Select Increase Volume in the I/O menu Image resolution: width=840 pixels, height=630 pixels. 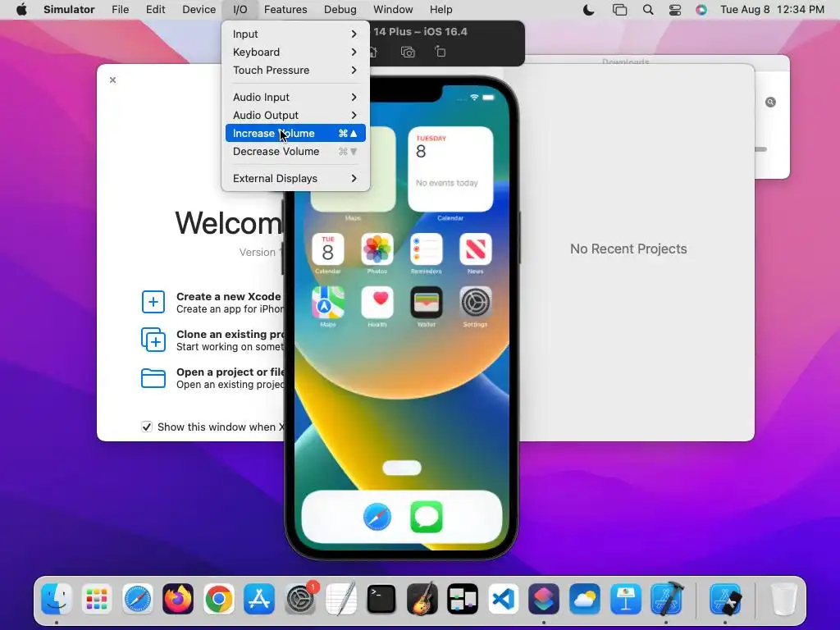(x=295, y=134)
